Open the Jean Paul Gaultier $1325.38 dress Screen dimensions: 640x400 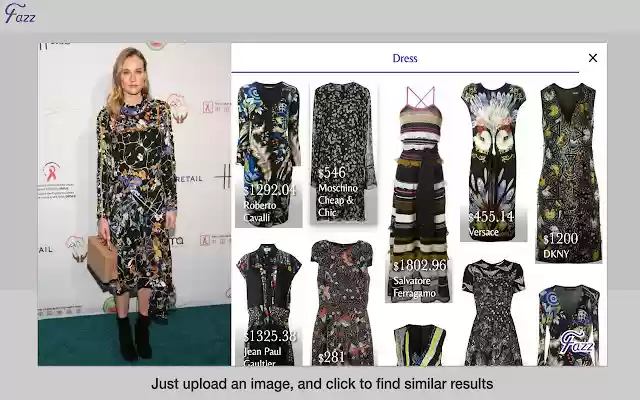[269, 304]
